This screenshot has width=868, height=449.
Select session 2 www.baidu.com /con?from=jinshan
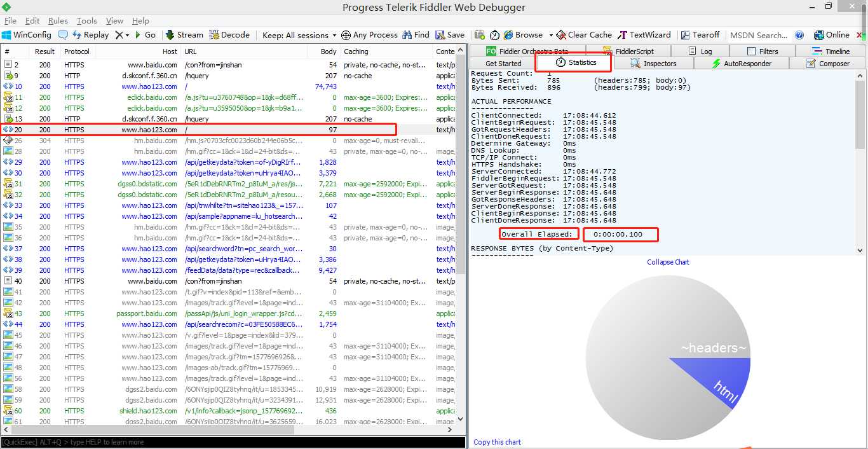point(229,65)
